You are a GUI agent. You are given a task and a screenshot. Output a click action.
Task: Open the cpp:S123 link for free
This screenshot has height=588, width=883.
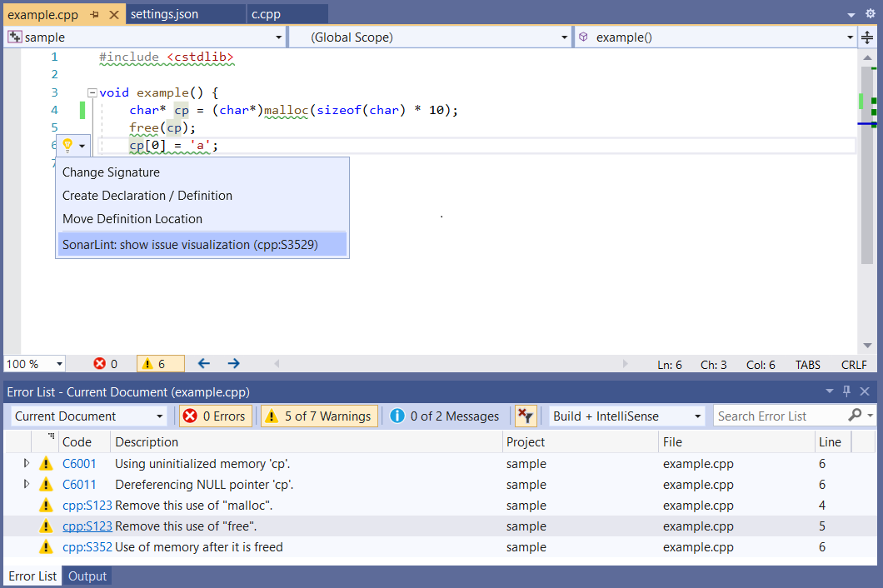87,526
